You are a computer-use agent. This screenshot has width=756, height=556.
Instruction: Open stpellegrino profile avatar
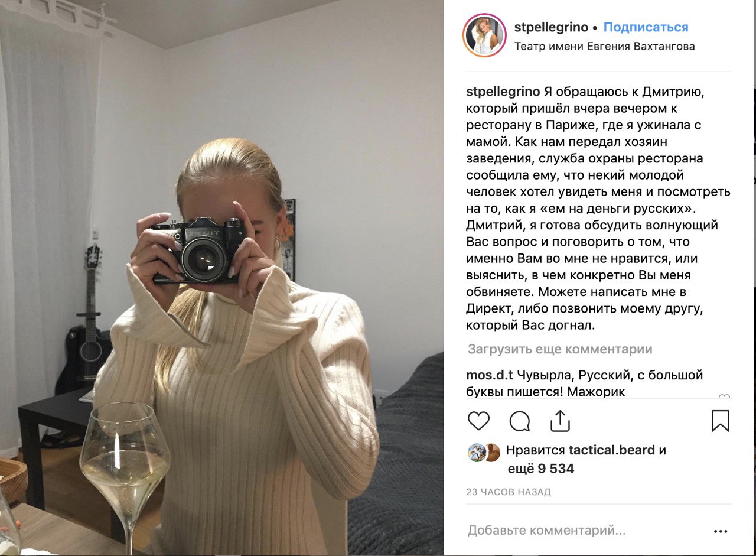point(484,35)
